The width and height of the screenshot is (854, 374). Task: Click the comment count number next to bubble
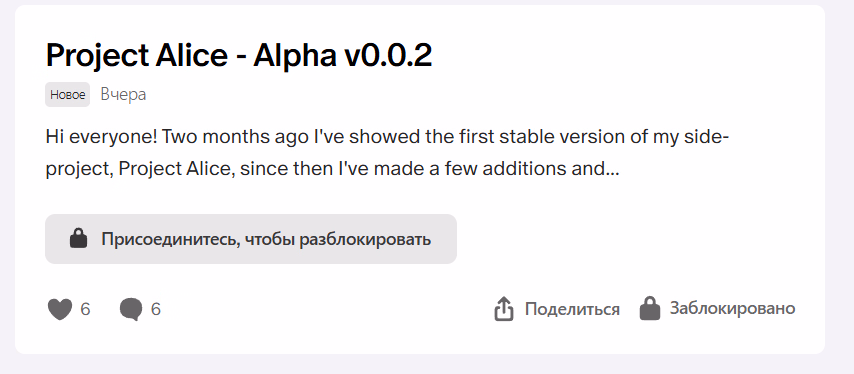tap(156, 310)
